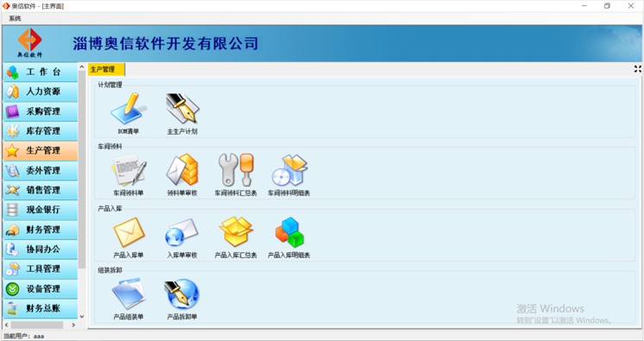This screenshot has width=644, height=341.
Task: Click the 产品拆卸单 label text
Action: (182, 317)
